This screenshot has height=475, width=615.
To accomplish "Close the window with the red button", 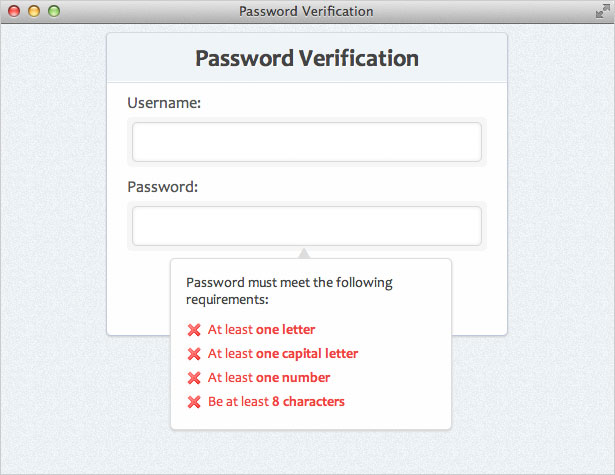I will [x=13, y=11].
